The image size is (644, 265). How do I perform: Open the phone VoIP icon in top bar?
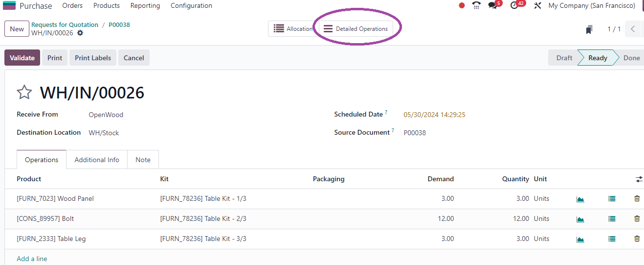coord(476,6)
